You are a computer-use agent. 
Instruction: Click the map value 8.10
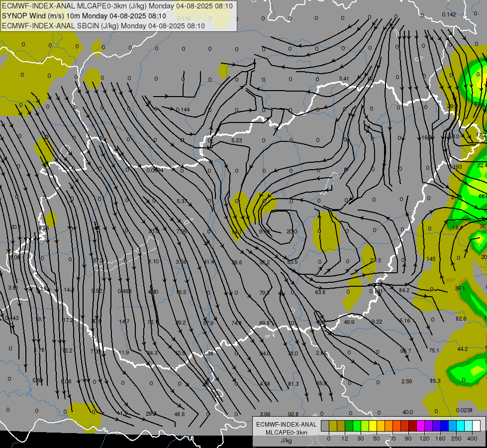pos(153,261)
